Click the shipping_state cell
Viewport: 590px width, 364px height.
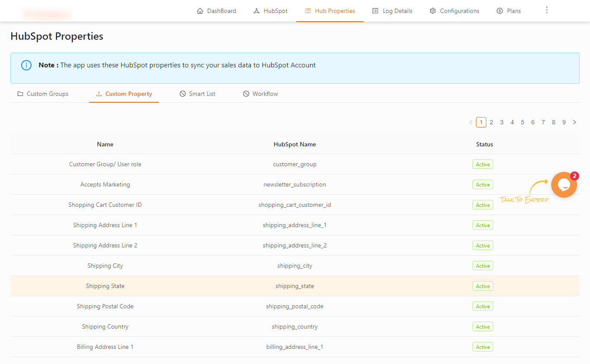tap(295, 286)
